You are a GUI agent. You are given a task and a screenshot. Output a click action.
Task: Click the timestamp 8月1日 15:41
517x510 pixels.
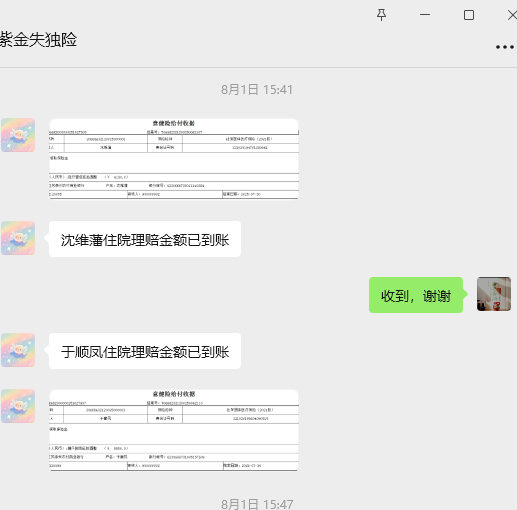click(257, 90)
